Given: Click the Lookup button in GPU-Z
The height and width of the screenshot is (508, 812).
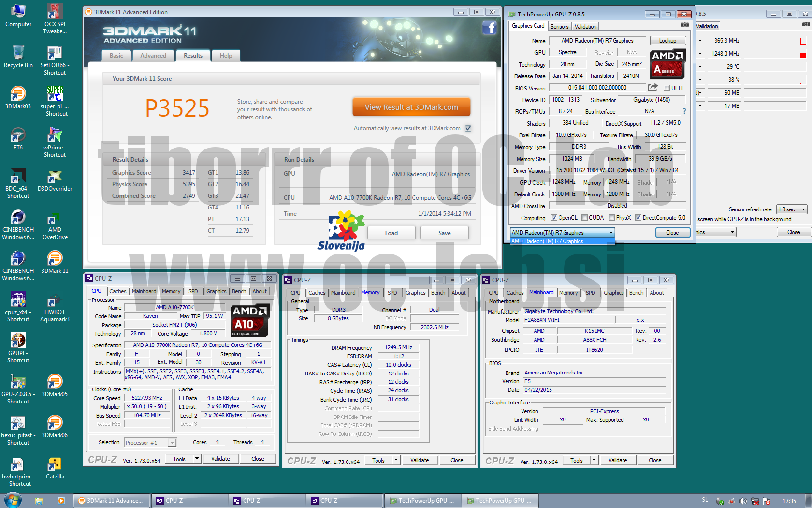Looking at the screenshot, I should [667, 41].
